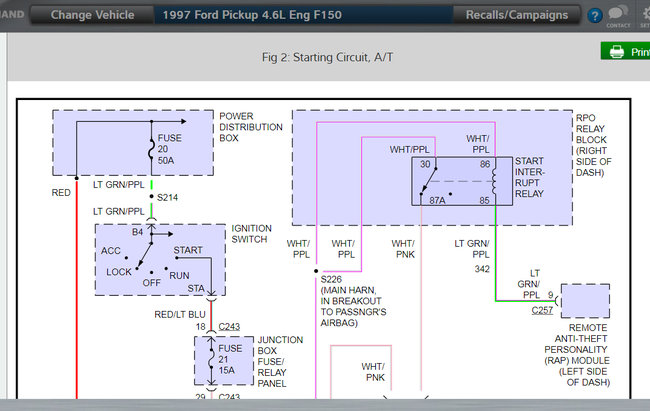650x411 pixels.
Task: Click the WHT/PNK label beside the relay wire
Action: point(403,249)
